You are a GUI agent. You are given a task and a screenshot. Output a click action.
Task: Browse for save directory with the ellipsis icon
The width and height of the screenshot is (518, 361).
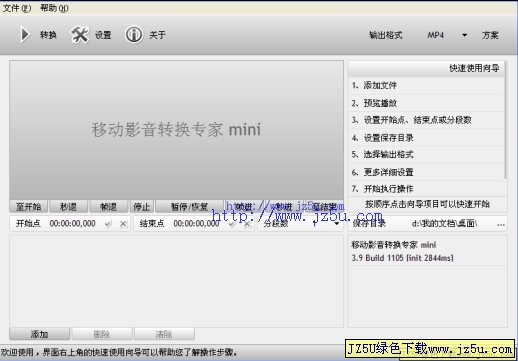(x=500, y=224)
